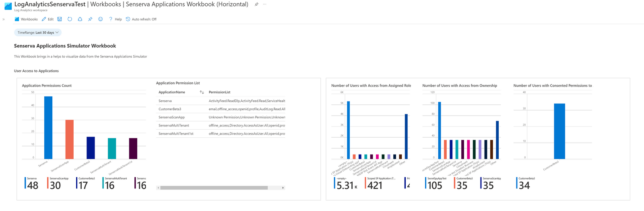Click the Share workbook icon
The image size is (644, 211).
(80, 19)
